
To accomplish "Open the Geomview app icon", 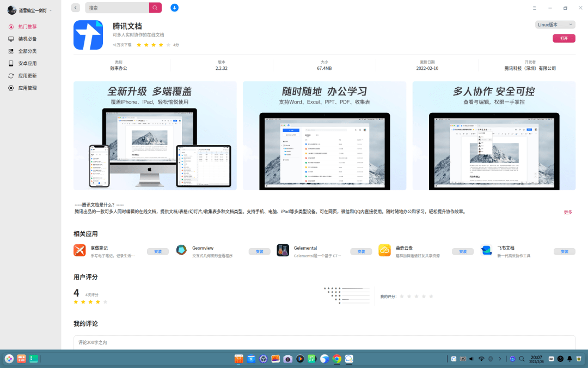I will pos(181,251).
